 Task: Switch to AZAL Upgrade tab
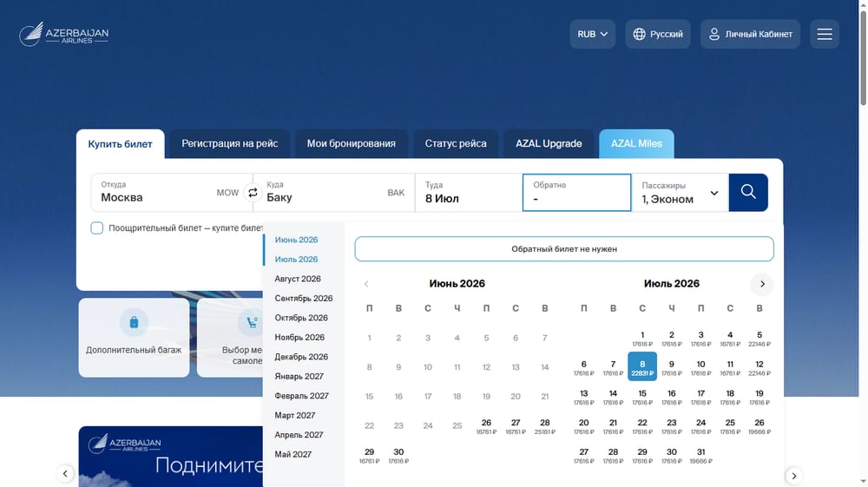click(549, 144)
